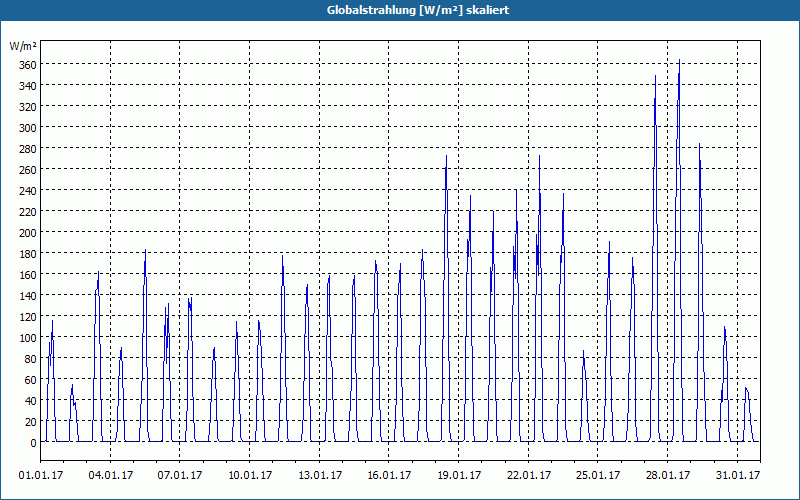This screenshot has height=500, width=800.
Task: Click the date label 13.01.17
Action: pyautogui.click(x=320, y=476)
